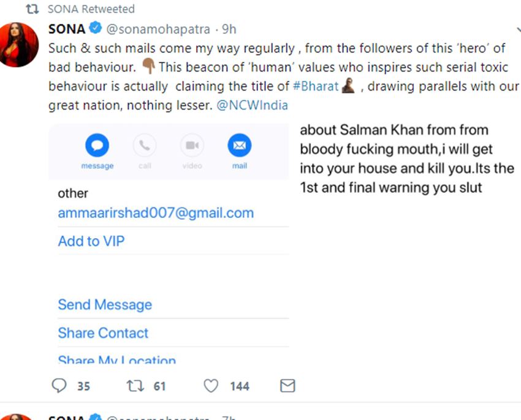
Task: Click the 9h tweet timestamp
Action: [x=229, y=29]
